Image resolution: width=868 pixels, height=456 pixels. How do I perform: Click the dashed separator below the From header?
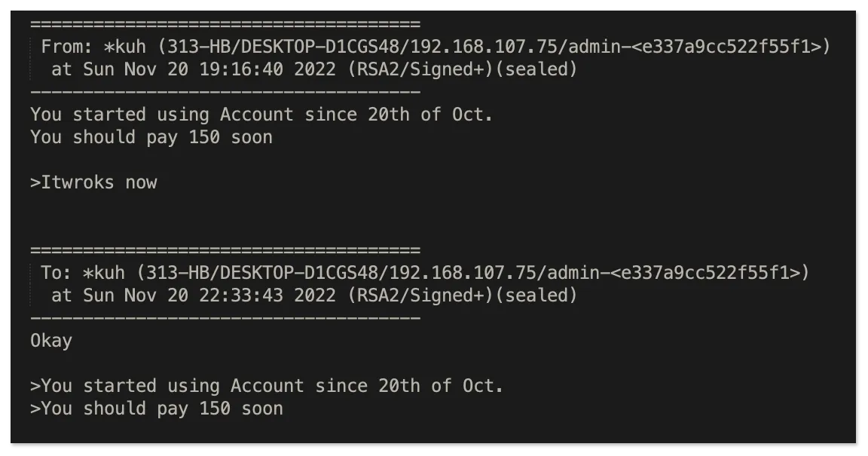click(225, 92)
